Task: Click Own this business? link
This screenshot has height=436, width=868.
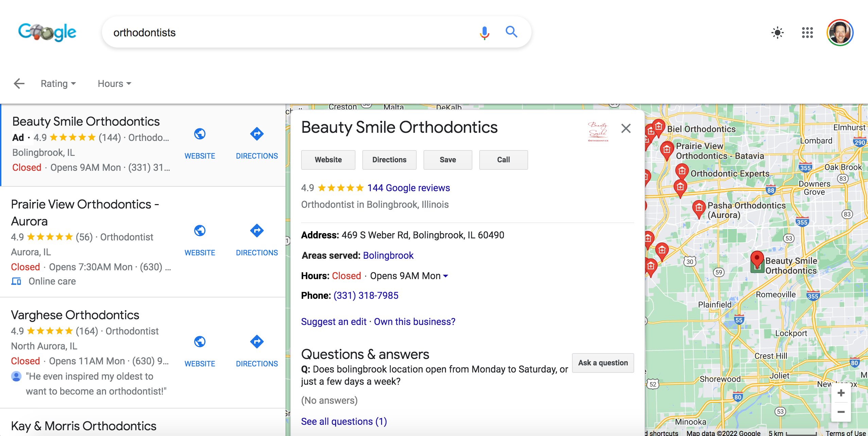Action: (415, 322)
